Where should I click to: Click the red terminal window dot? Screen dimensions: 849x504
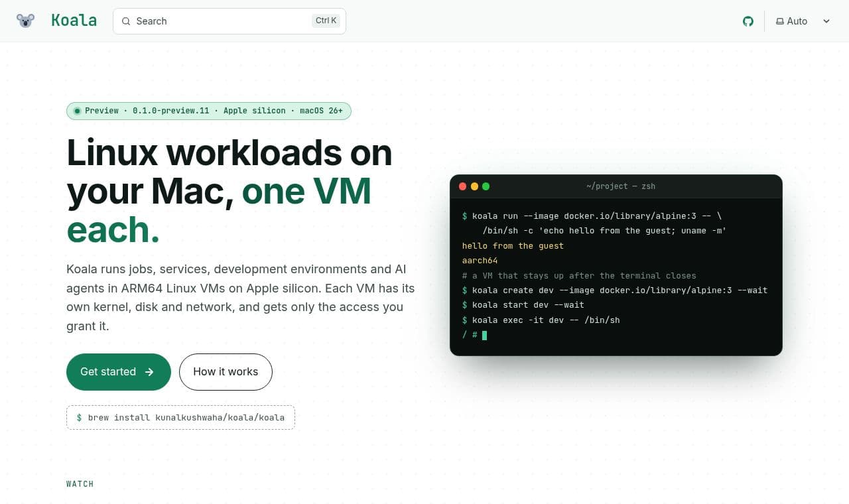[462, 186]
